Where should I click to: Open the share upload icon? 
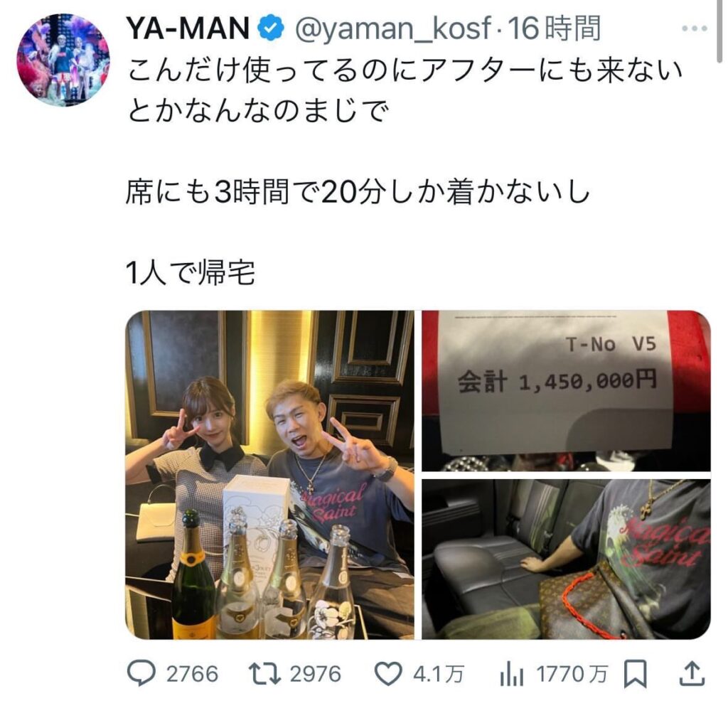point(692,674)
